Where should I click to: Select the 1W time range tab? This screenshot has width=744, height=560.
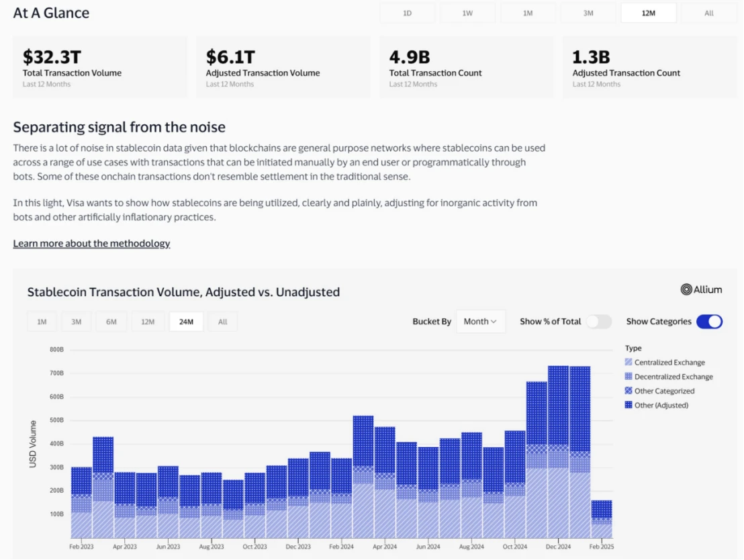point(467,13)
